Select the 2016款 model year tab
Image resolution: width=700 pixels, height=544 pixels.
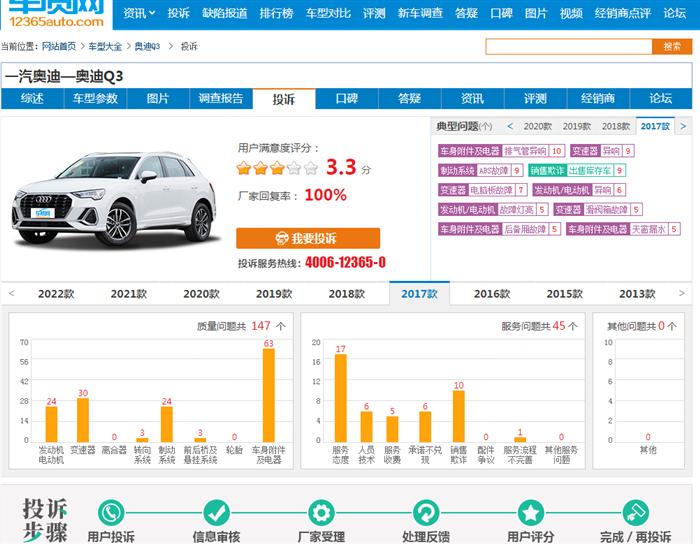(x=492, y=294)
